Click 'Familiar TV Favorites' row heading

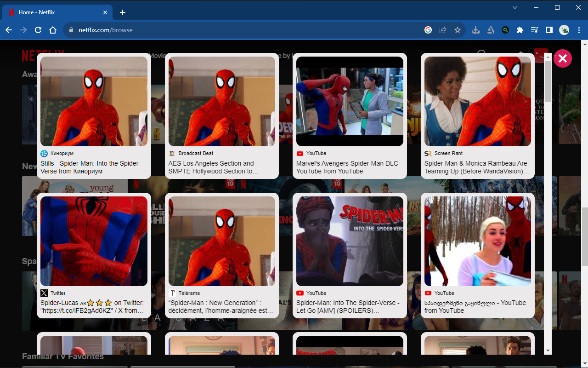[x=63, y=356]
